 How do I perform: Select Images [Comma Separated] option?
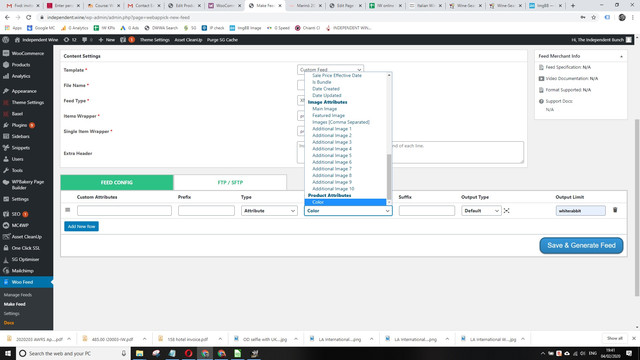pos(341,122)
